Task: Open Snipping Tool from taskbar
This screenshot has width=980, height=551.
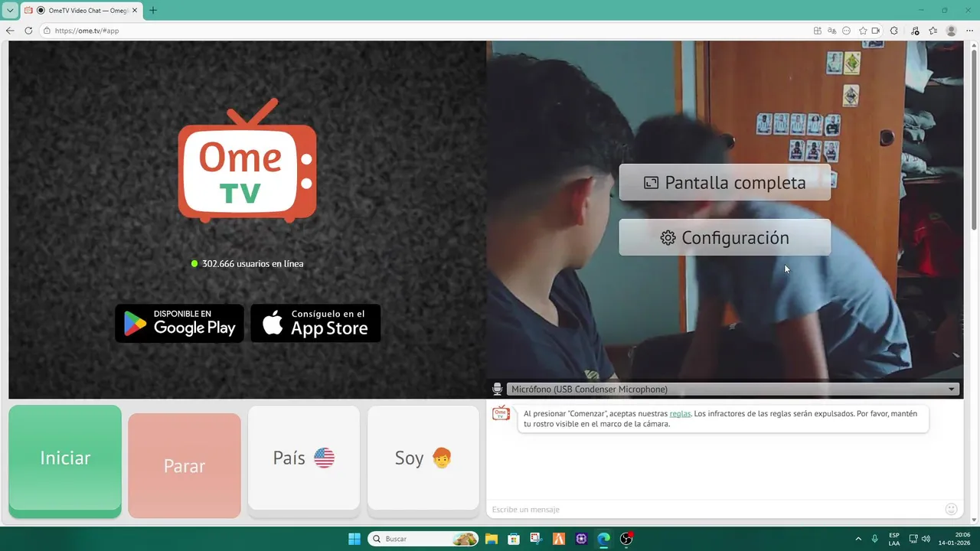Action: coord(536,539)
